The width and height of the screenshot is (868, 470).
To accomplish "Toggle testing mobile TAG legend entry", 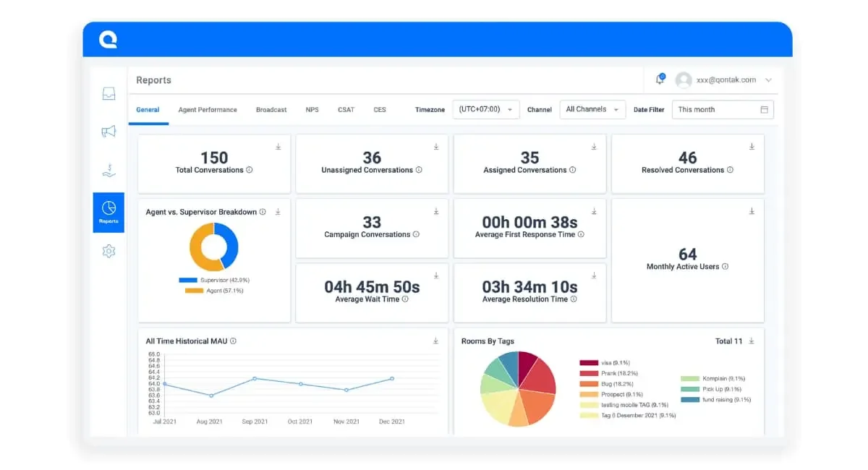I will pos(626,405).
